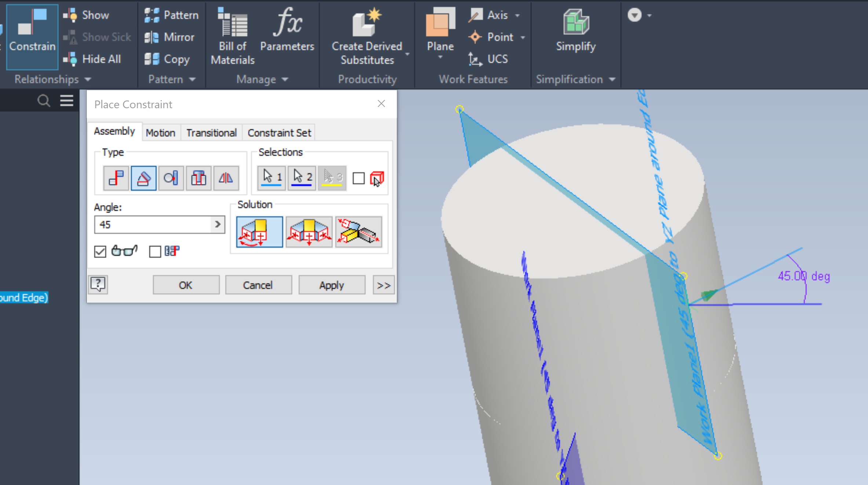Click the Parameters fx icon
Image resolution: width=868 pixels, height=485 pixels.
pyautogui.click(x=287, y=23)
